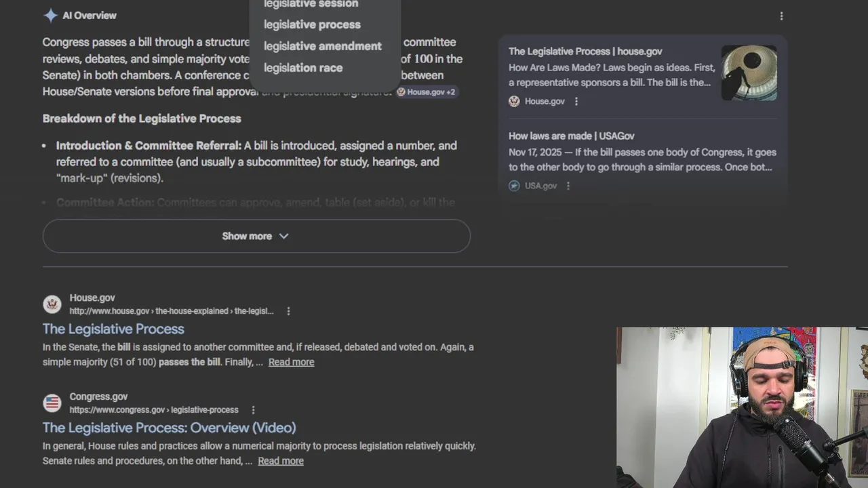This screenshot has width=868, height=488.
Task: Expand the AI Overview with Show more
Action: click(x=256, y=236)
